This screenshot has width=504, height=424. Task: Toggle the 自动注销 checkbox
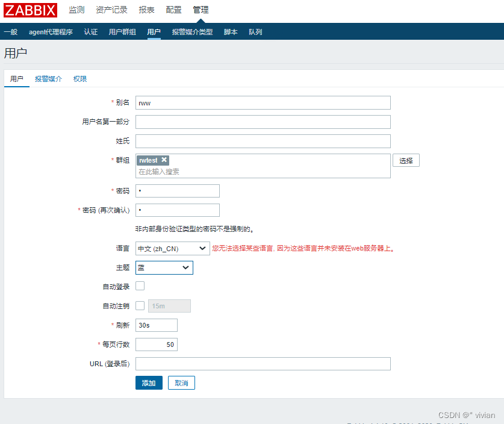tap(140, 305)
